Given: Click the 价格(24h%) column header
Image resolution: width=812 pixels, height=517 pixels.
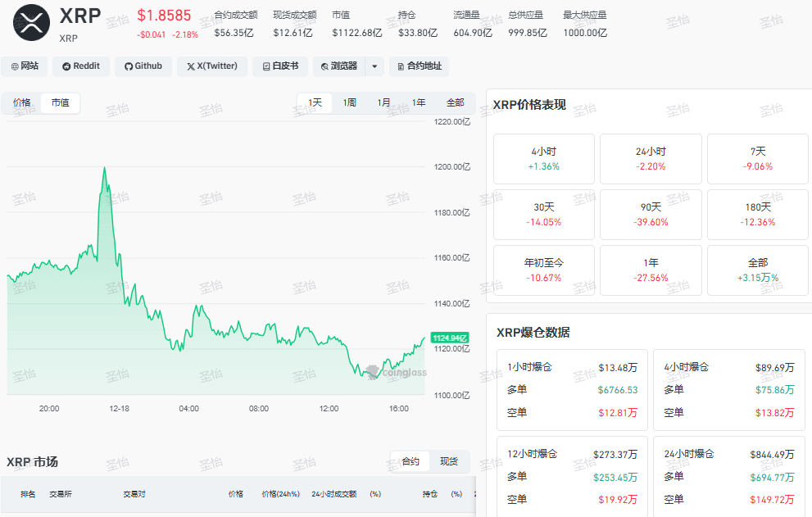Looking at the screenshot, I should pyautogui.click(x=281, y=494).
